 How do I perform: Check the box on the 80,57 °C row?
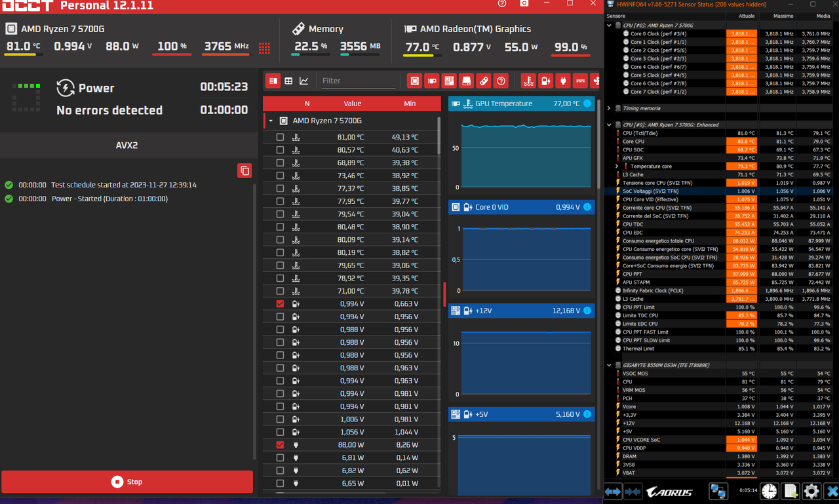click(x=281, y=150)
